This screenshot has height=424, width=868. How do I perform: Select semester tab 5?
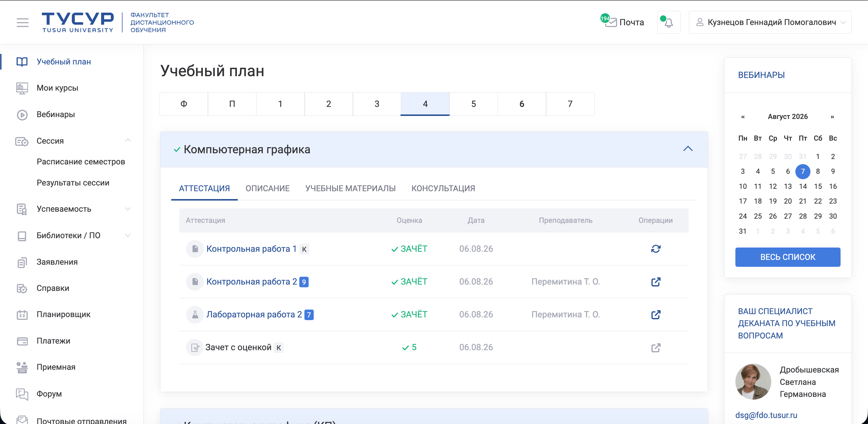473,104
